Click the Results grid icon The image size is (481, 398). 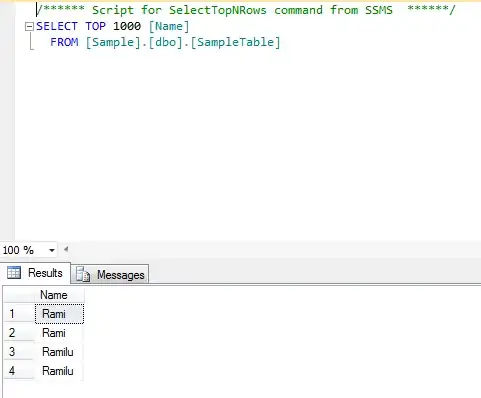(x=14, y=273)
